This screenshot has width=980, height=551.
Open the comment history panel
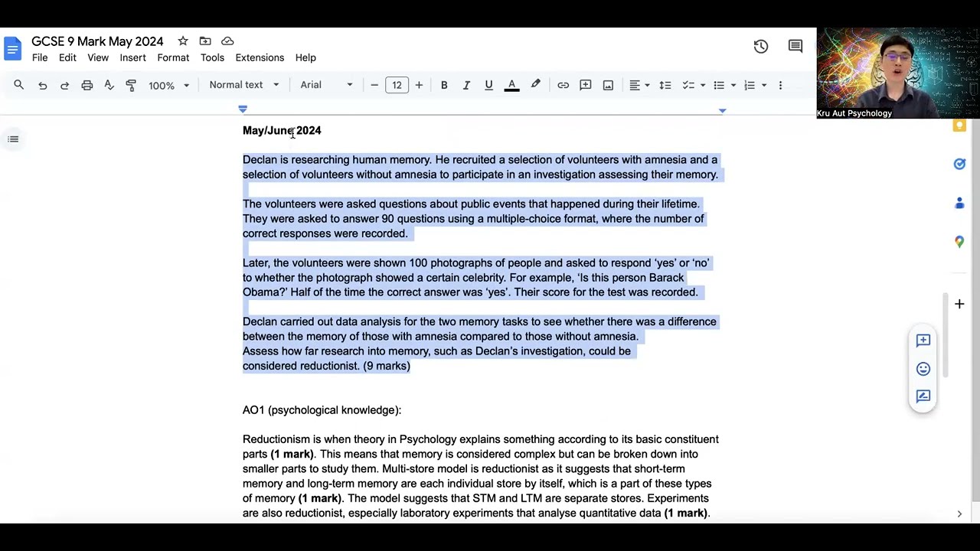tap(795, 47)
